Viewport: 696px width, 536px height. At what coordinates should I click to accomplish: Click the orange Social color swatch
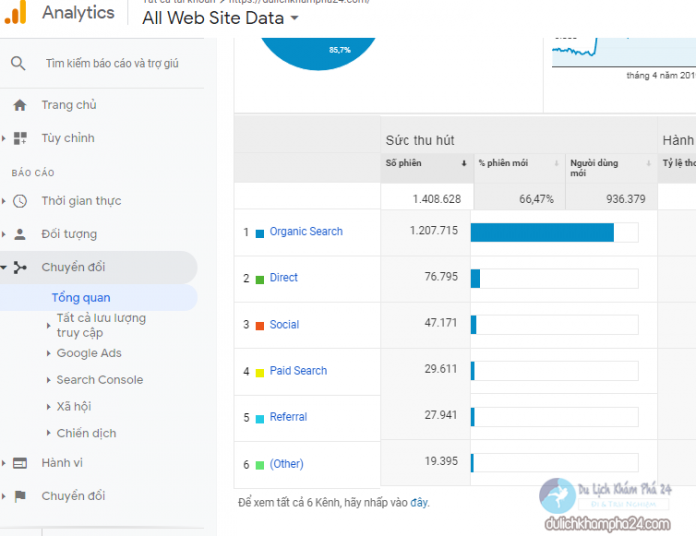[x=260, y=325]
